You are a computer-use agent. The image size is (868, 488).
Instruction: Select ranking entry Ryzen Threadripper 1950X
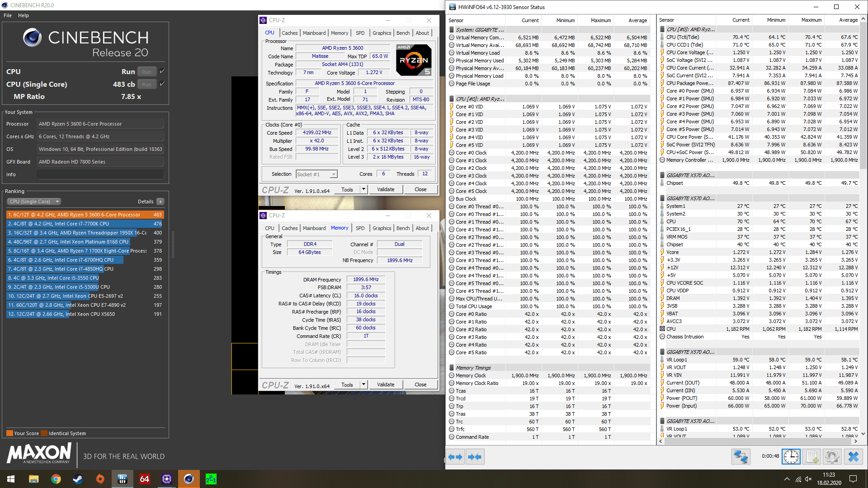click(85, 233)
